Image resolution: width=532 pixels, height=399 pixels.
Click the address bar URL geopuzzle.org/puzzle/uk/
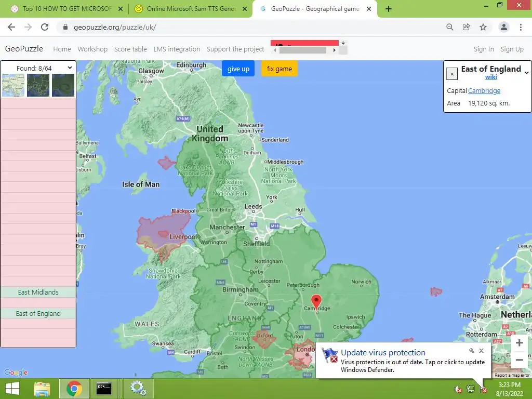115,27
